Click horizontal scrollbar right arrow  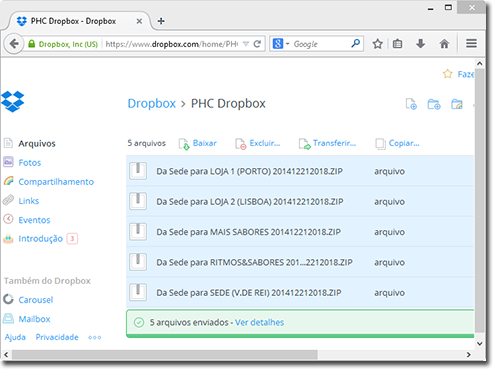(468, 354)
